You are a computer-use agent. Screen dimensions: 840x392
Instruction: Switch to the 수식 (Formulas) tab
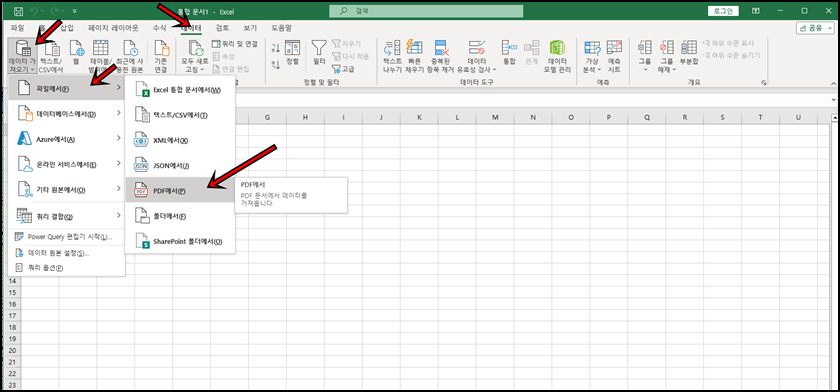159,27
